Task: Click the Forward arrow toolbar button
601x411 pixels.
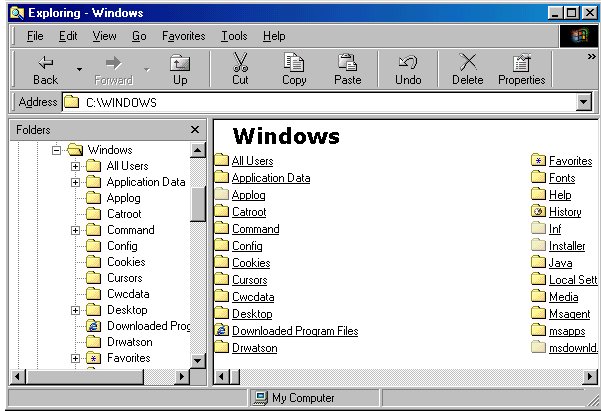Action: [113, 70]
